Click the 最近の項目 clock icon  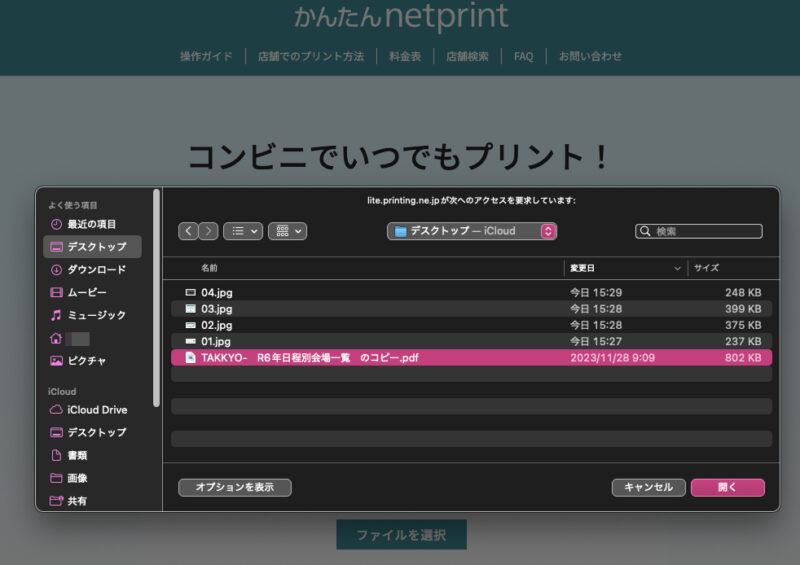click(x=56, y=225)
